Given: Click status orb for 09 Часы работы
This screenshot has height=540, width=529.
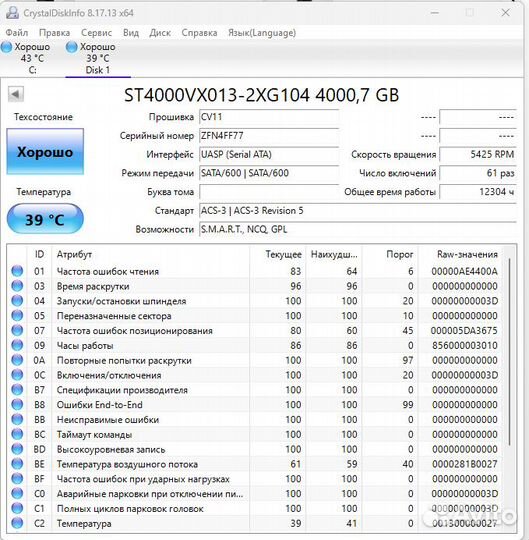Looking at the screenshot, I should (17, 345).
